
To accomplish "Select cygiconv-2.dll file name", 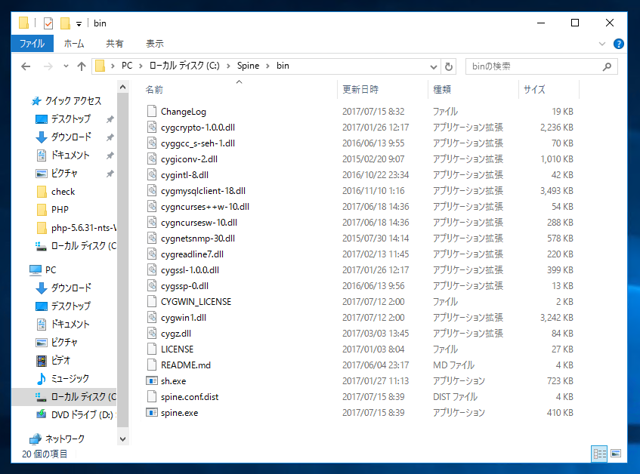I will point(189,159).
